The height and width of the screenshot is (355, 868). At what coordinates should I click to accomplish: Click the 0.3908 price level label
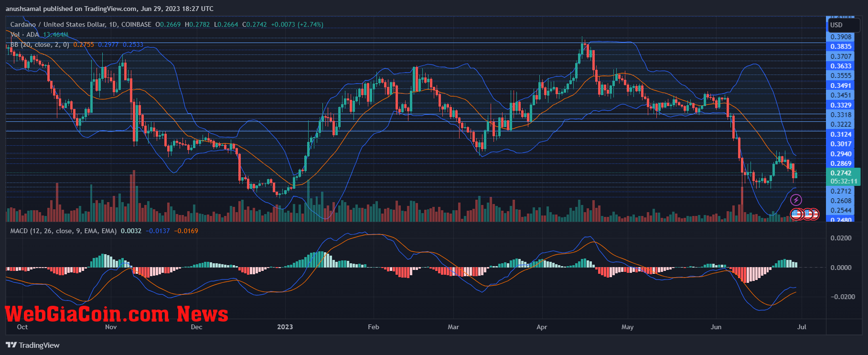point(841,37)
